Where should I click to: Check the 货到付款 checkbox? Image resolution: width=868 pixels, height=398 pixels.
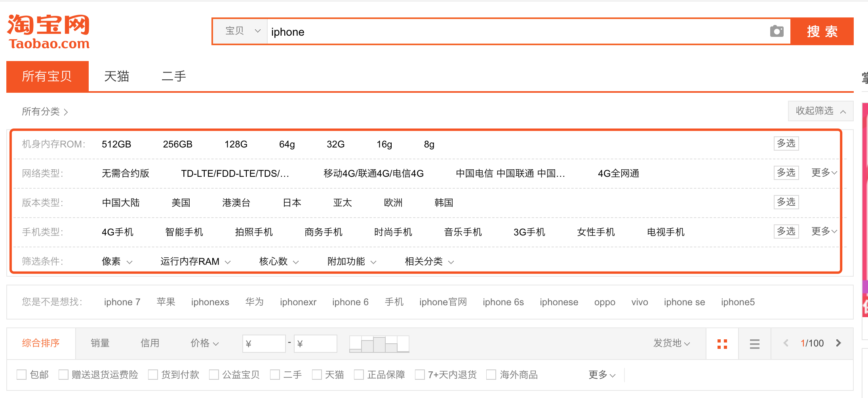pyautogui.click(x=153, y=375)
